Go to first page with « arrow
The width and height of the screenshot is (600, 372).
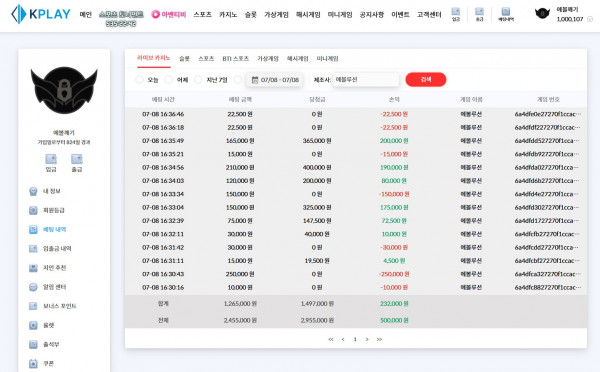[331, 339]
